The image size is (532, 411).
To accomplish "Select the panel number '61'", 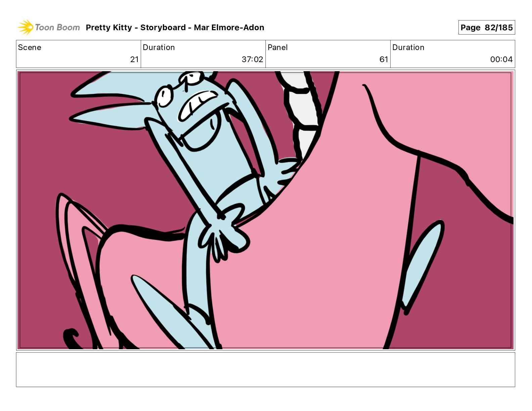I will tap(384, 59).
